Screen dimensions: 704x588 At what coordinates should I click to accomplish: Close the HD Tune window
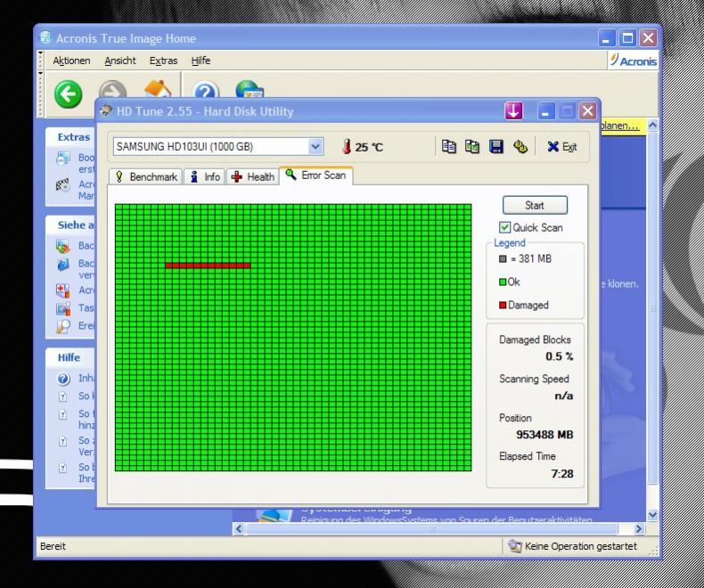(x=587, y=111)
